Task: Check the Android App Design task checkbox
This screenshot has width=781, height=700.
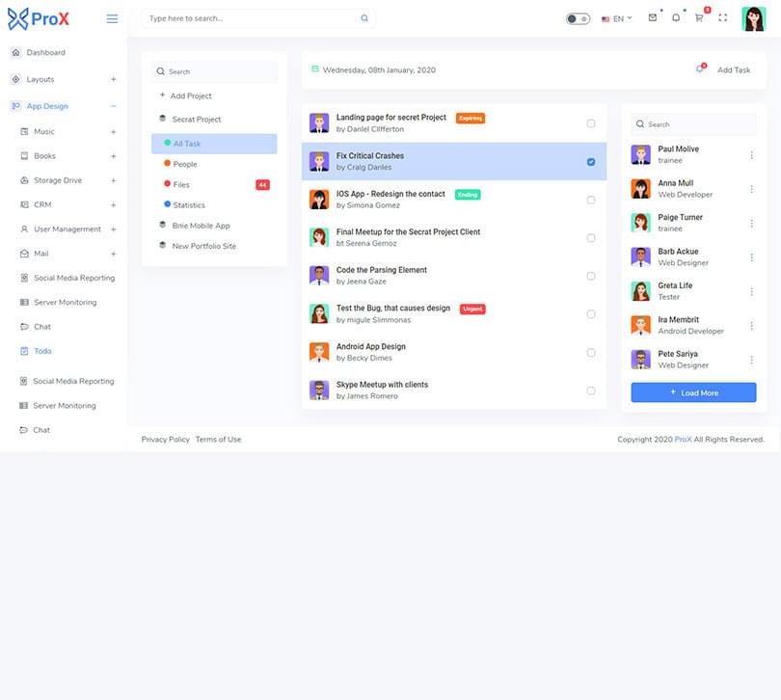Action: [591, 353]
